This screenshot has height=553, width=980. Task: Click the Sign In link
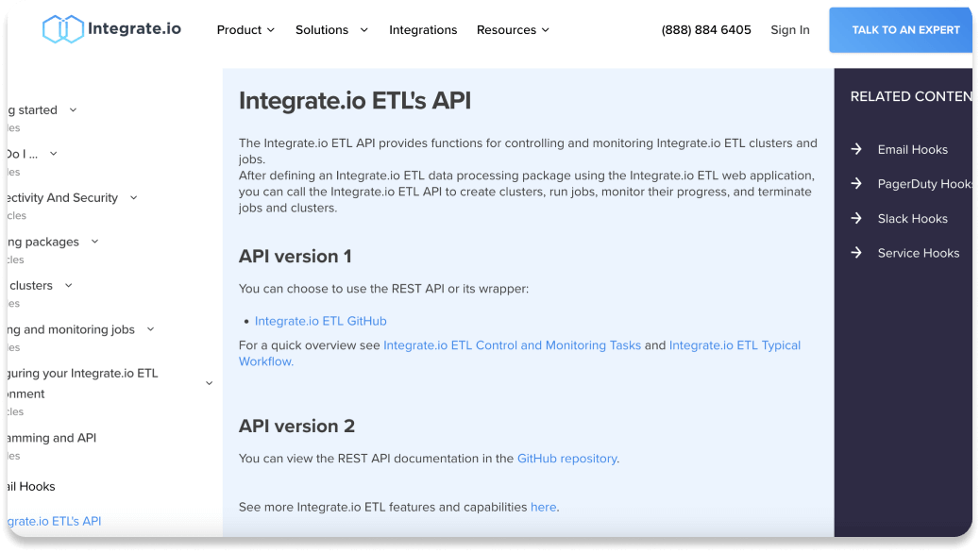[789, 30]
